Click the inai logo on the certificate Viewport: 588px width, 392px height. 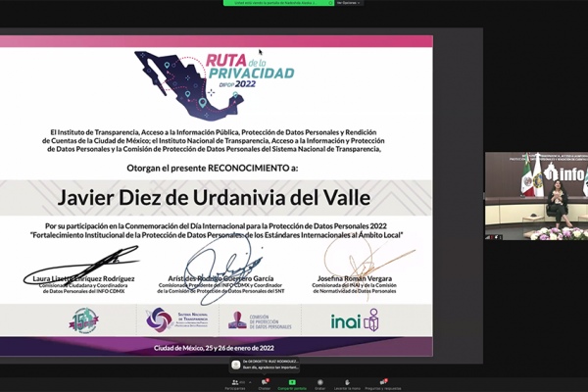click(355, 320)
